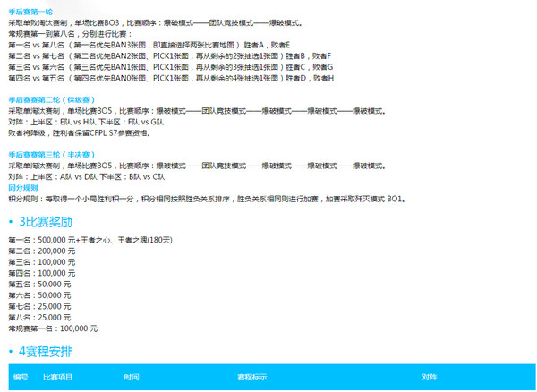
Task: Click the 季后赛第三轮（半决赛） heading
Action: tap(52, 155)
